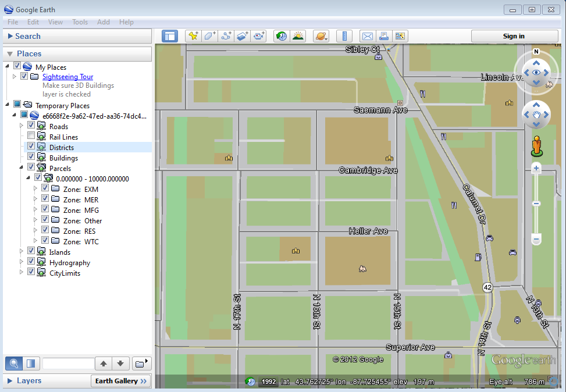Start recording a tour
Viewport: 566px width, 392px height.
pos(258,35)
